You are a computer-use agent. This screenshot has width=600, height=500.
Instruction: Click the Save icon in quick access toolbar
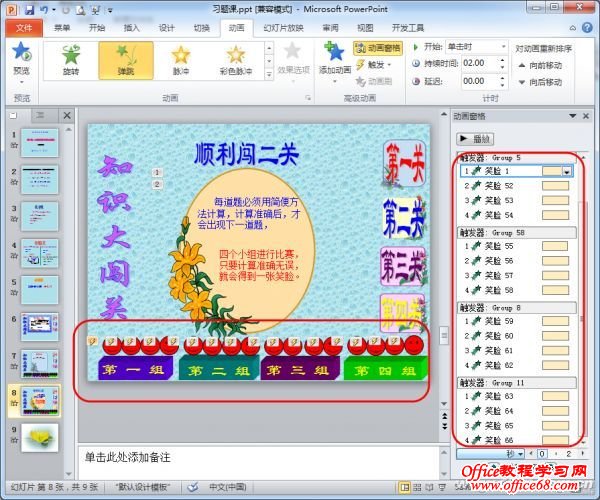(x=29, y=10)
